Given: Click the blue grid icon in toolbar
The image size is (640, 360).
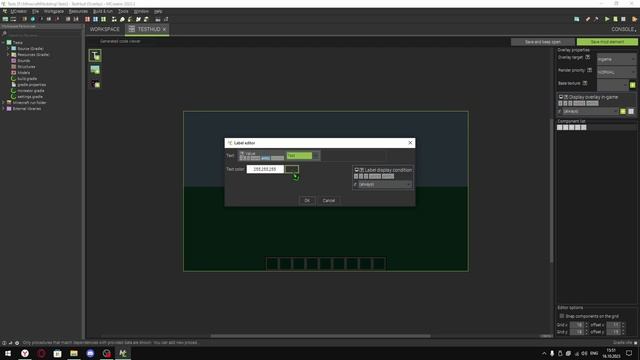Looking at the screenshot, I should tap(96, 19).
